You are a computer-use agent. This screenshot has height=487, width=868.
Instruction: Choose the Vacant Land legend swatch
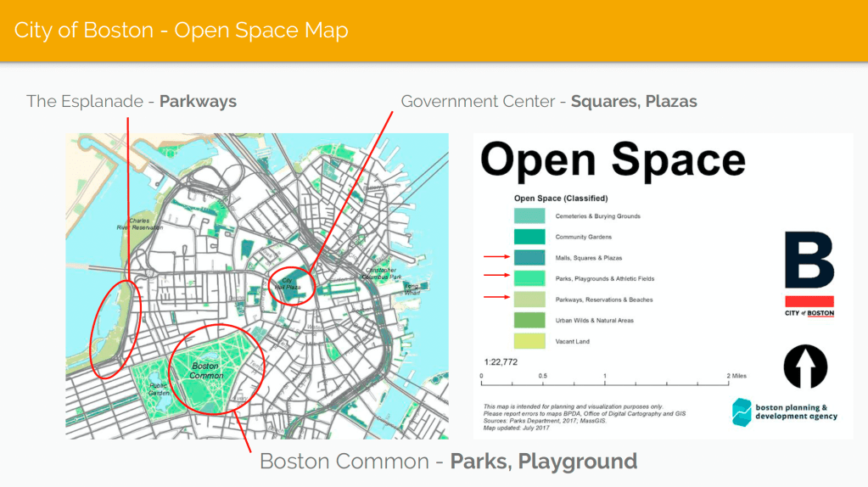click(529, 341)
